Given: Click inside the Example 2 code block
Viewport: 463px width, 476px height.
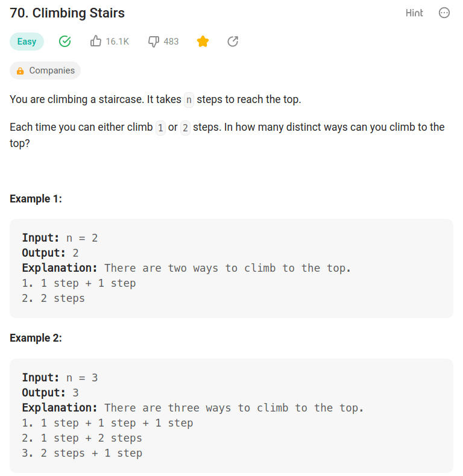Looking at the screenshot, I should (x=231, y=416).
